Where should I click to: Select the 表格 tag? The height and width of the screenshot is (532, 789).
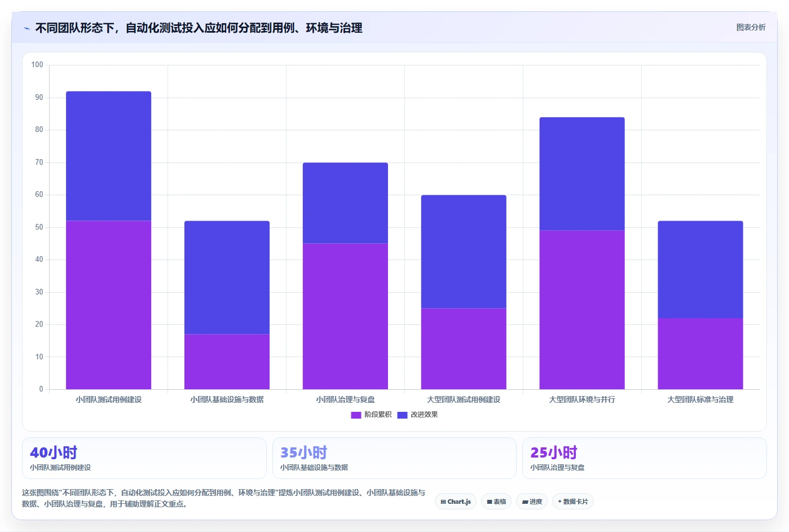(x=496, y=502)
